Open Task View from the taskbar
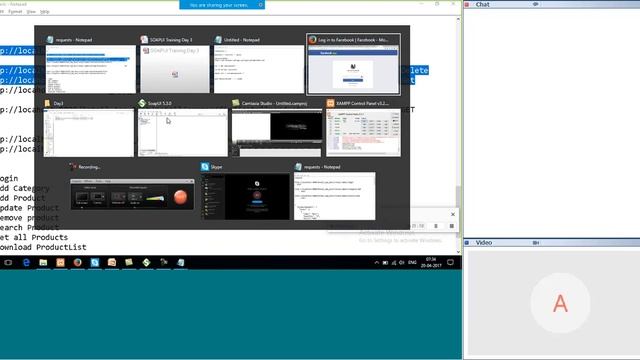Image resolution: width=640 pixels, height=360 pixels. tap(8, 262)
